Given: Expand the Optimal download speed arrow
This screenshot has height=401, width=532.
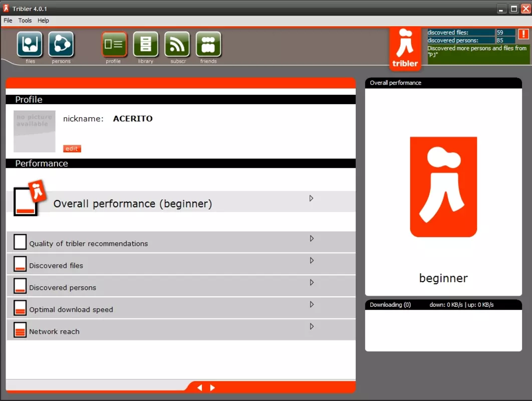Looking at the screenshot, I should coord(312,304).
